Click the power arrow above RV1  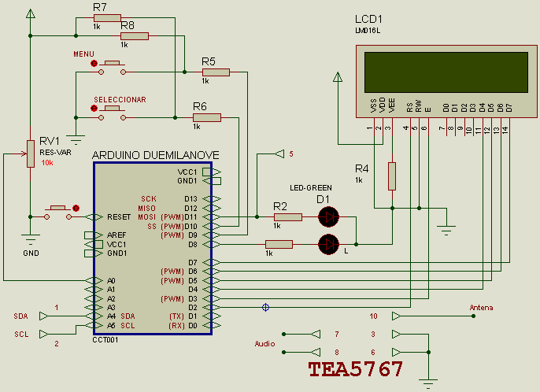[x=31, y=14]
